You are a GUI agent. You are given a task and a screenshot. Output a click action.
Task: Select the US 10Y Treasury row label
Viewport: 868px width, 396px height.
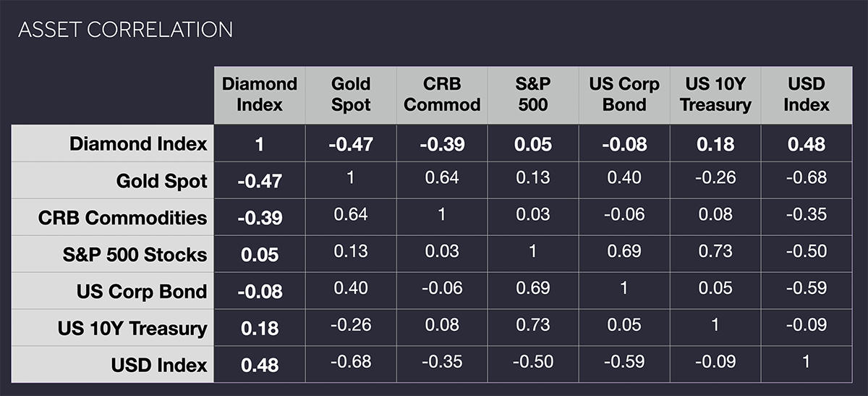(x=132, y=328)
